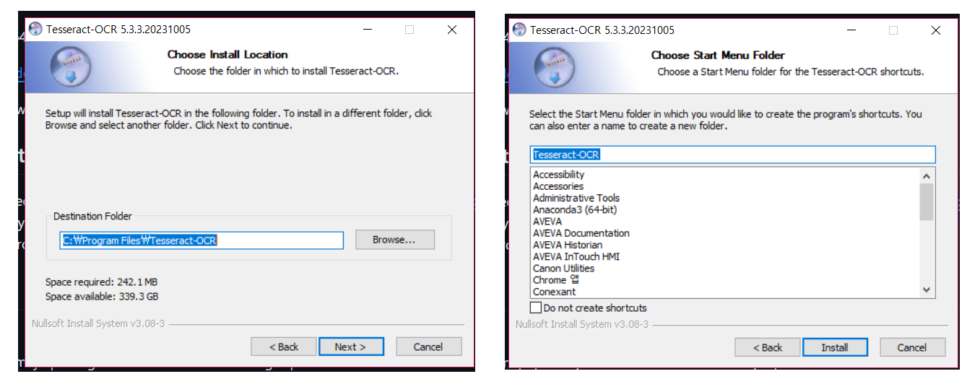Image resolution: width=980 pixels, height=392 pixels.
Task: Enable the Do not create shortcuts checkbox
Action: [536, 308]
